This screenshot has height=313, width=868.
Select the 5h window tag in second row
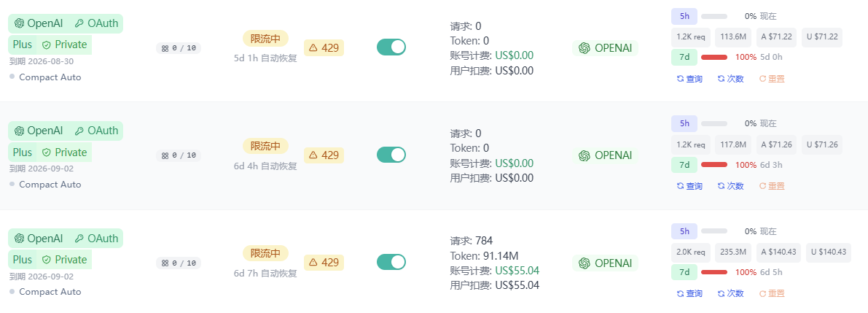(684, 123)
